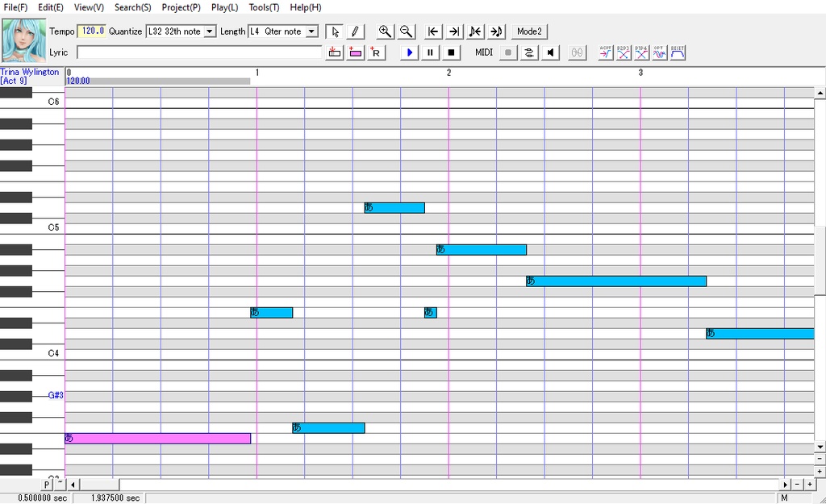
Task: Apply the P1P4 crossfade icon
Action: 641,52
